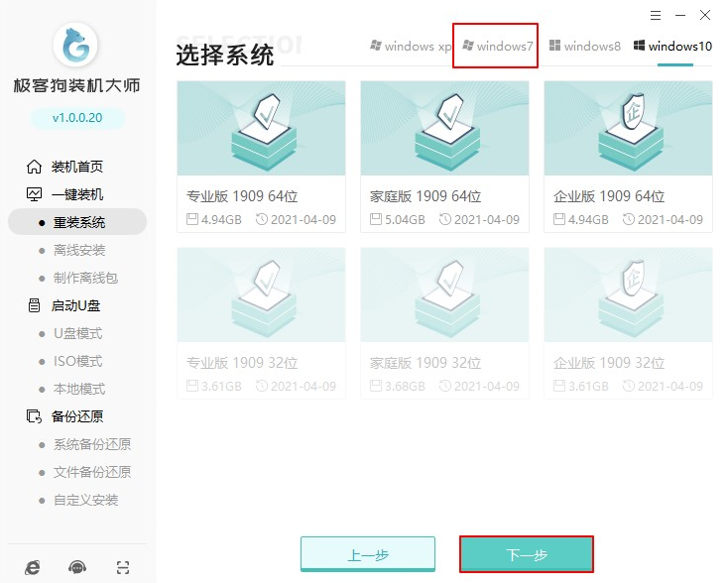Screen dimensions: 728x583
Task: Minimize the installer window
Action: pyautogui.click(x=680, y=15)
